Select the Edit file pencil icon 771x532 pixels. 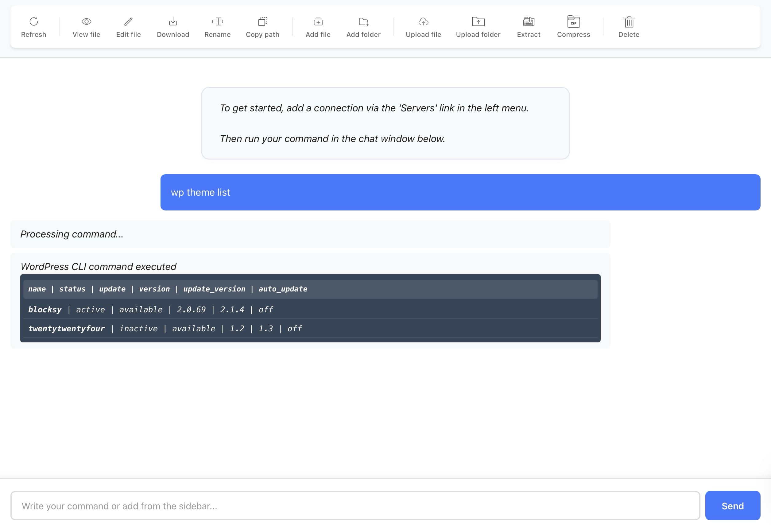128,22
